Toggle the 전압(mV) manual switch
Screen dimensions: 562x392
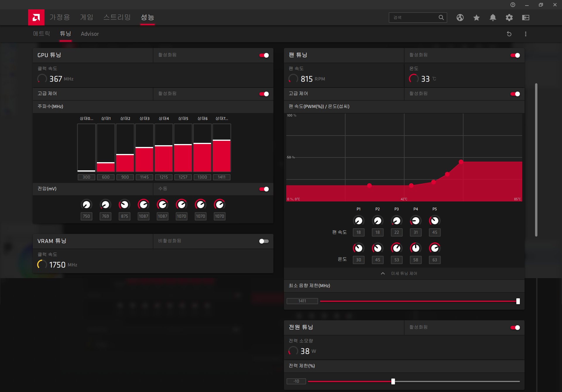click(x=264, y=189)
